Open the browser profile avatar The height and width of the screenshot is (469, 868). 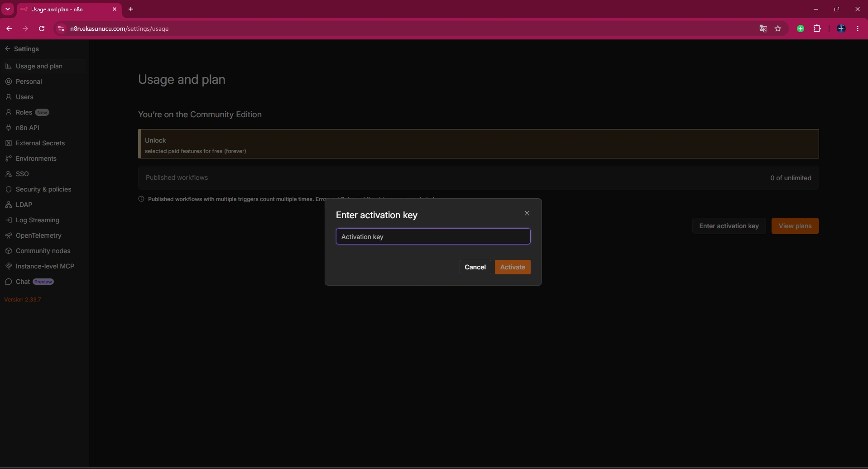pos(841,29)
